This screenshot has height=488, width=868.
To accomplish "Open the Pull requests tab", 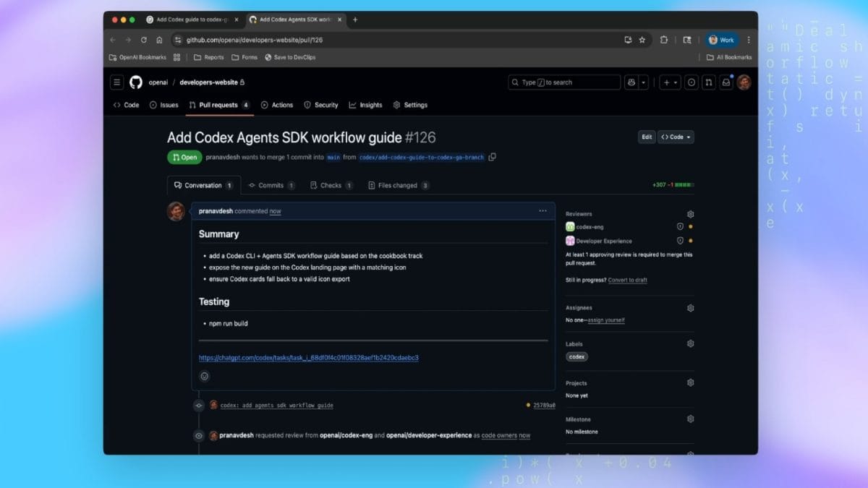I will [219, 105].
